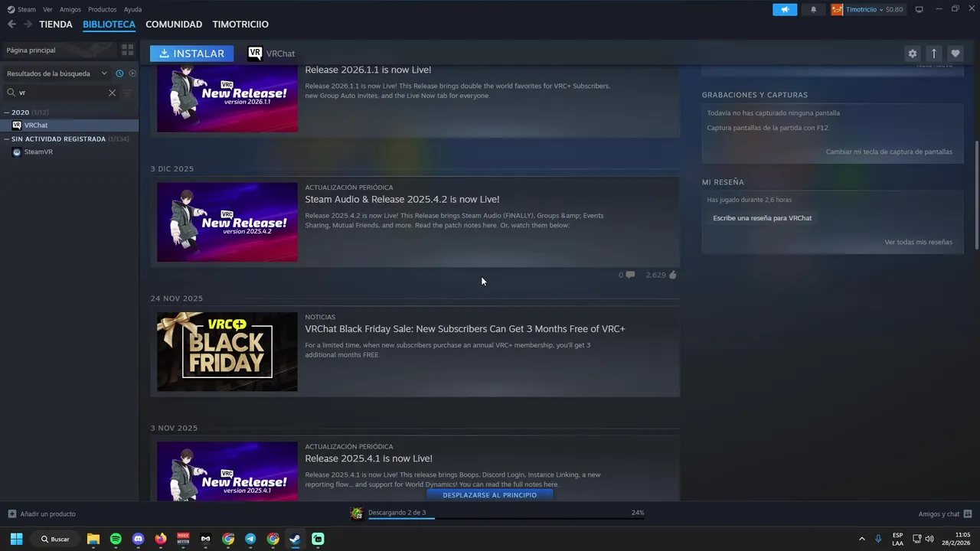Go forward with the right arrow

pyautogui.click(x=28, y=24)
